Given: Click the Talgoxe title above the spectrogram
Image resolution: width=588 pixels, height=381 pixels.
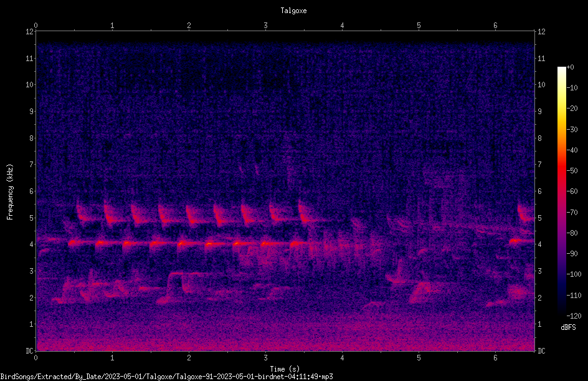Looking at the screenshot, I should pyautogui.click(x=293, y=11).
